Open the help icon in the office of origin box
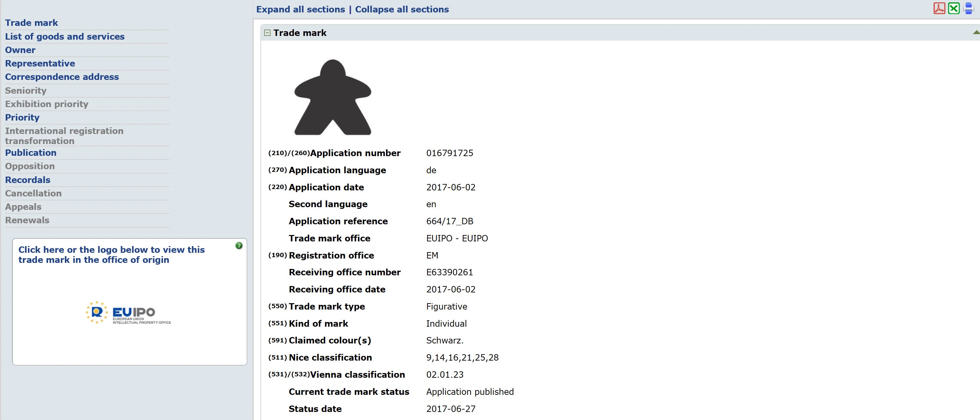 [239, 245]
